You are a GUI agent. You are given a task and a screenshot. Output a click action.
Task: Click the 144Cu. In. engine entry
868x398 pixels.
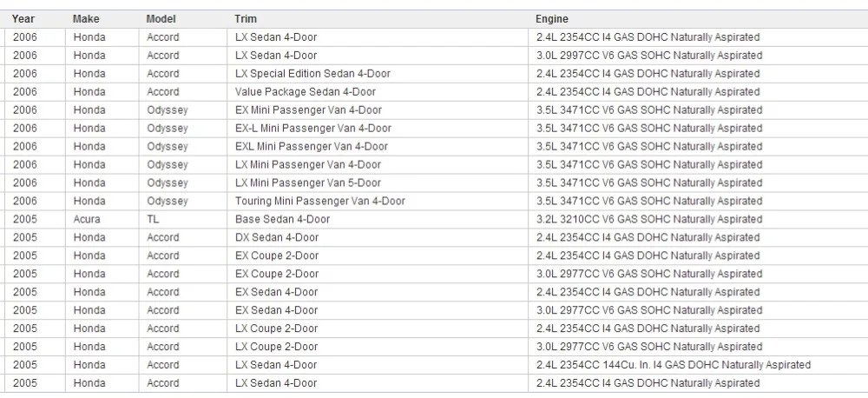674,365
